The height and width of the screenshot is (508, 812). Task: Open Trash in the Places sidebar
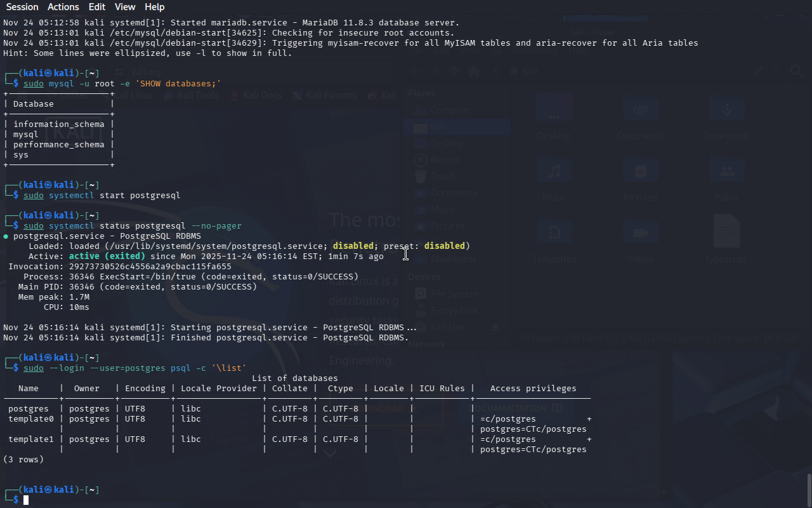[x=442, y=177]
